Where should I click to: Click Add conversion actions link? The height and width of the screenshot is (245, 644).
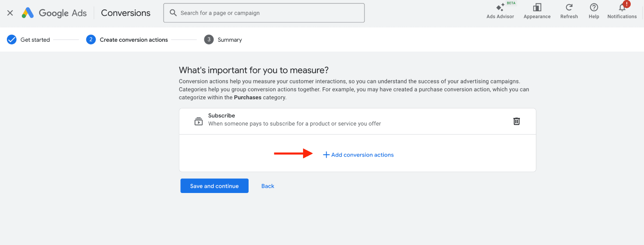(x=358, y=155)
